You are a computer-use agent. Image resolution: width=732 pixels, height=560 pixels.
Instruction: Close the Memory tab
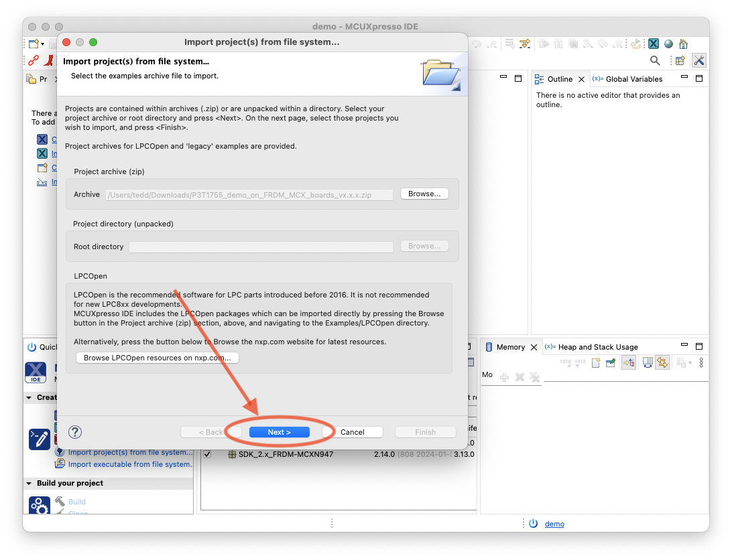534,347
